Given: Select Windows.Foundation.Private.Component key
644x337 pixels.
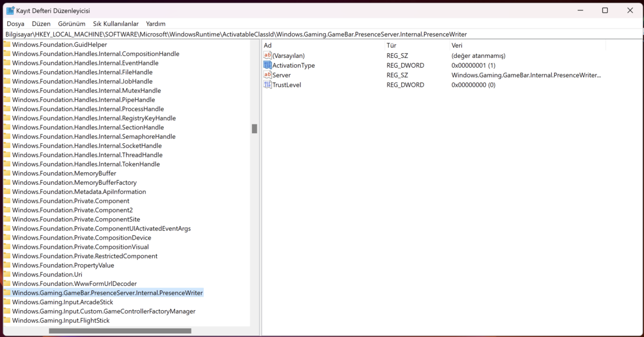Looking at the screenshot, I should pyautogui.click(x=71, y=201).
